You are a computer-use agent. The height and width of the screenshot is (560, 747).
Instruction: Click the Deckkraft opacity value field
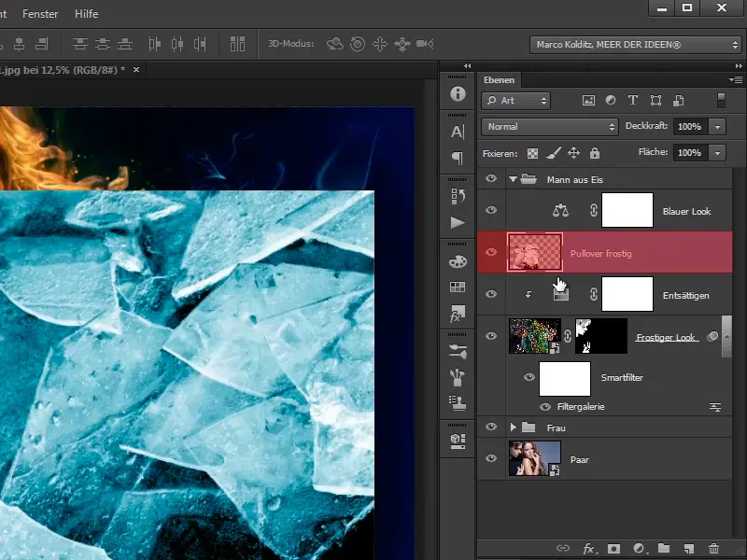coord(690,127)
